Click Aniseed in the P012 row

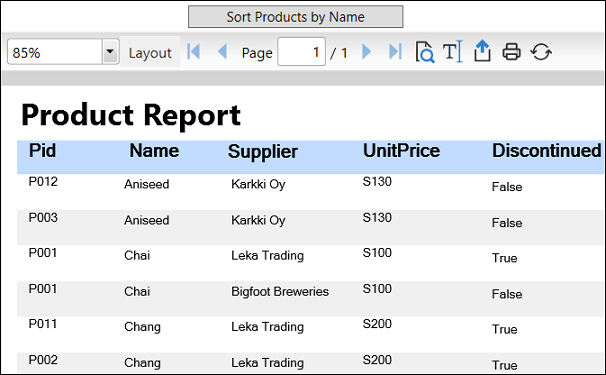[146, 184]
